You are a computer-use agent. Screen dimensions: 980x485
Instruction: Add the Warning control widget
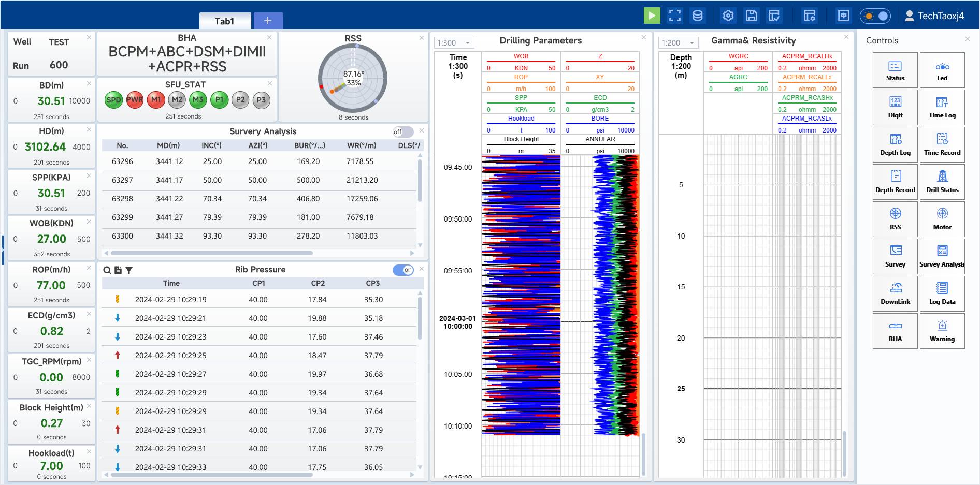click(942, 331)
